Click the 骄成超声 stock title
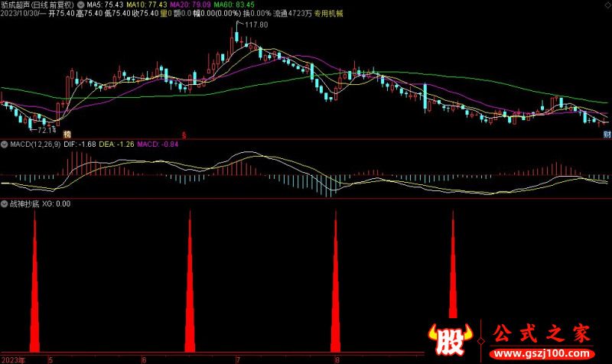 click(x=19, y=5)
